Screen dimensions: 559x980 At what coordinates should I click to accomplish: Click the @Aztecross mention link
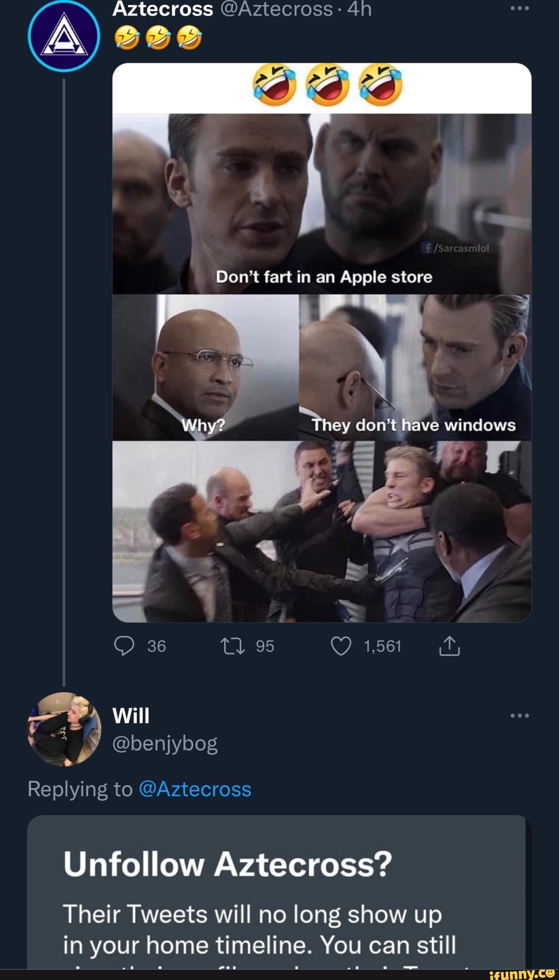coord(195,789)
